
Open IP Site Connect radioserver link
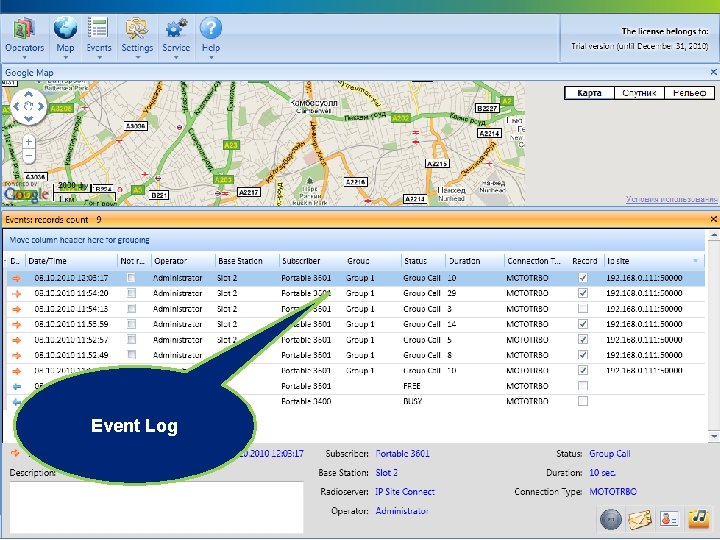point(405,492)
